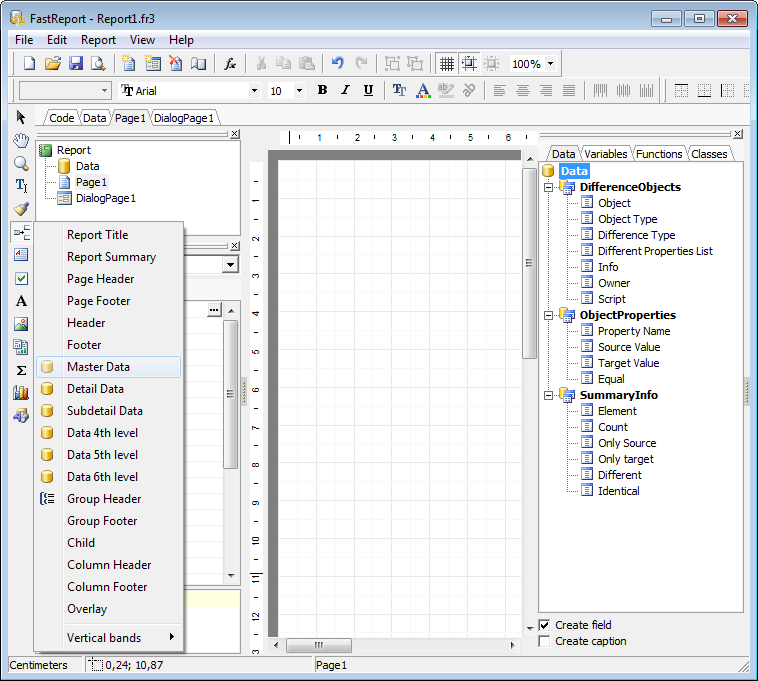Viewport: 758px width, 681px height.
Task: Select DialogPage1 in the report tree
Action: coord(106,198)
